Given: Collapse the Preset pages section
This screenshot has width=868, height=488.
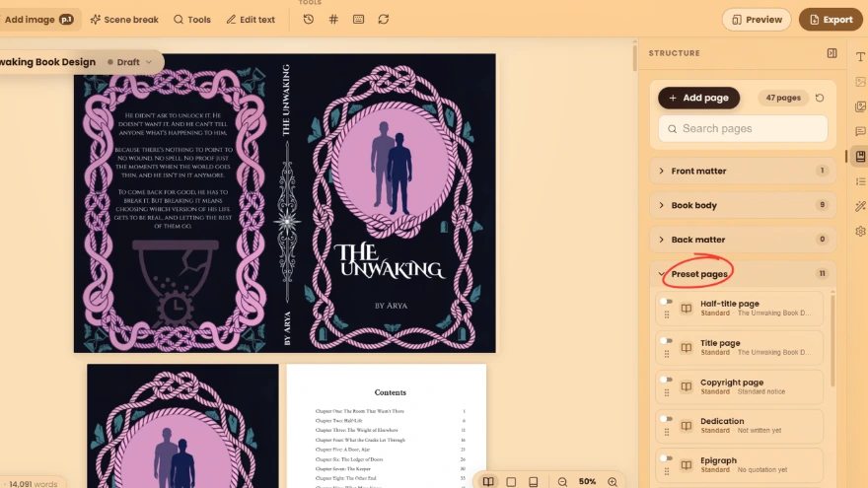Looking at the screenshot, I should 743,274.
